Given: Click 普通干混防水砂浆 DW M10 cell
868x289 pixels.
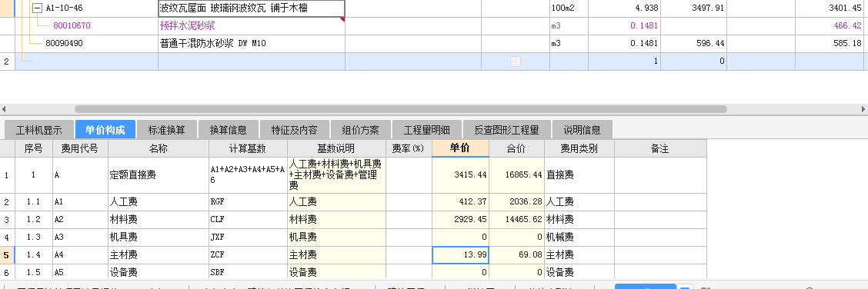Looking at the screenshot, I should (x=252, y=44).
